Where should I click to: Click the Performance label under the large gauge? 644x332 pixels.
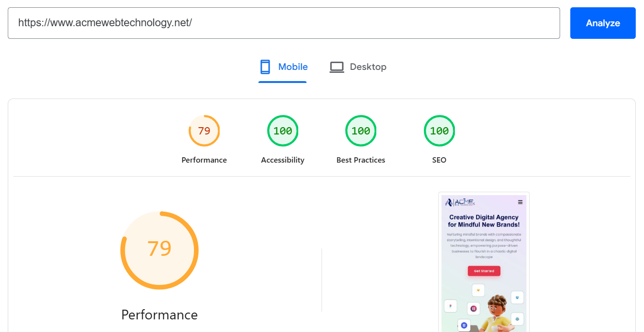159,315
